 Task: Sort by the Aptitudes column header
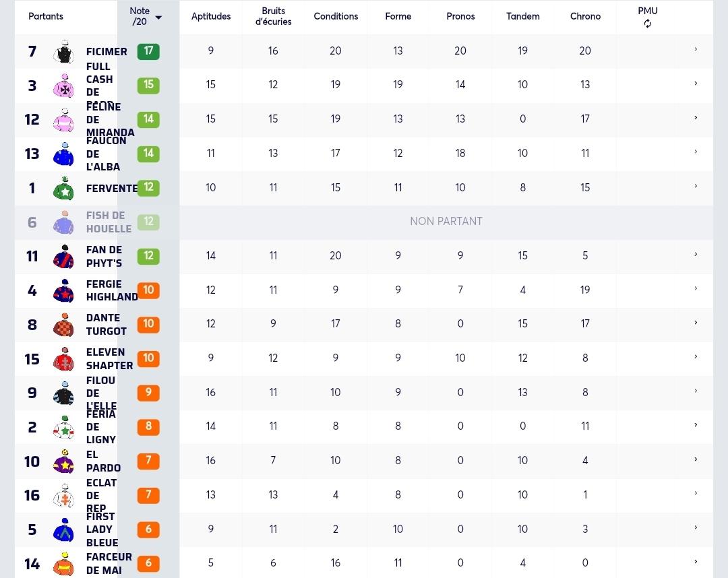click(211, 16)
